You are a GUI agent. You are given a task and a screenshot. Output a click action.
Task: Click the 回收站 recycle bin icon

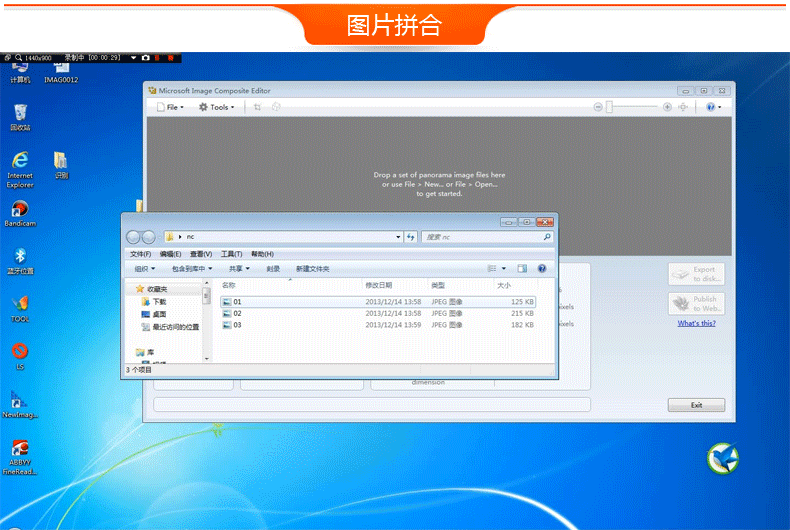(x=20, y=117)
